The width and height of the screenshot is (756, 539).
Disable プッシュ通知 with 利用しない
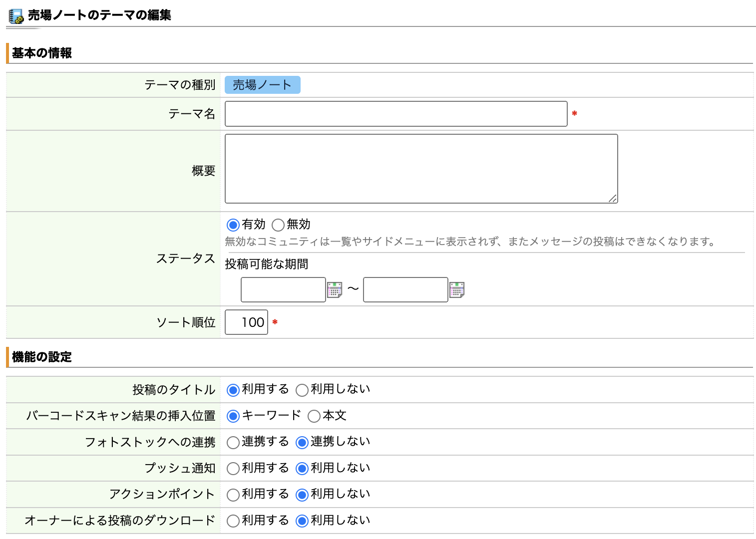click(302, 469)
